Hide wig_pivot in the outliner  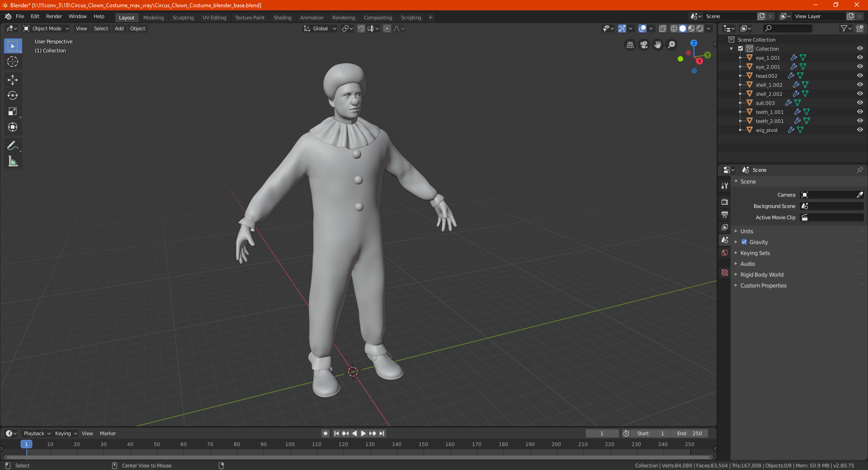point(860,130)
